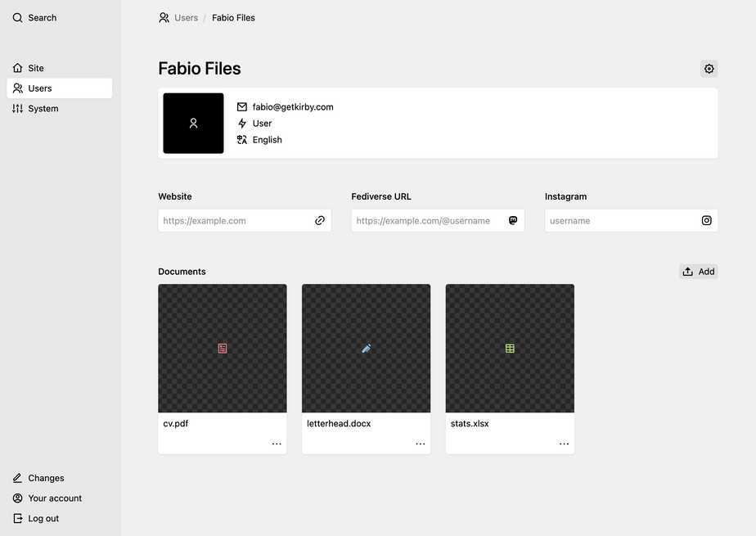The height and width of the screenshot is (536, 756).
Task: Go to Site in sidebar
Action: [36, 68]
